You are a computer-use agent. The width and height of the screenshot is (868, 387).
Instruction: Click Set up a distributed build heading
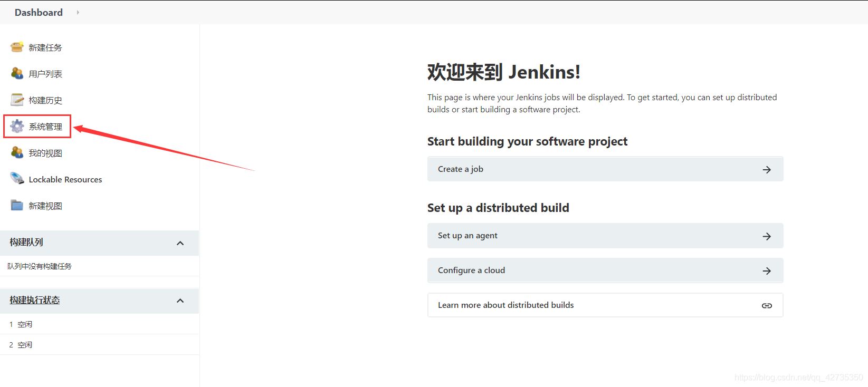pyautogui.click(x=498, y=208)
